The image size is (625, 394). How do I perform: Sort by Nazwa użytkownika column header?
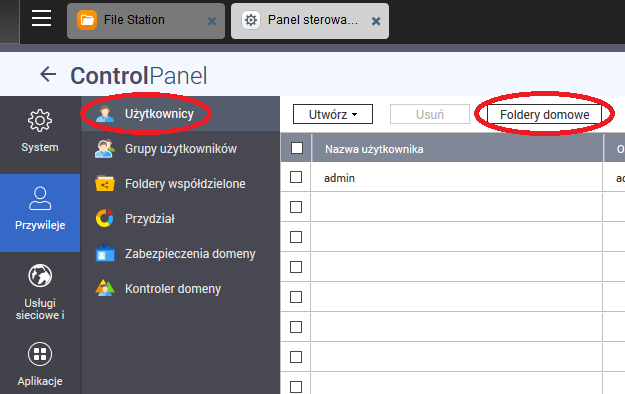click(x=374, y=149)
